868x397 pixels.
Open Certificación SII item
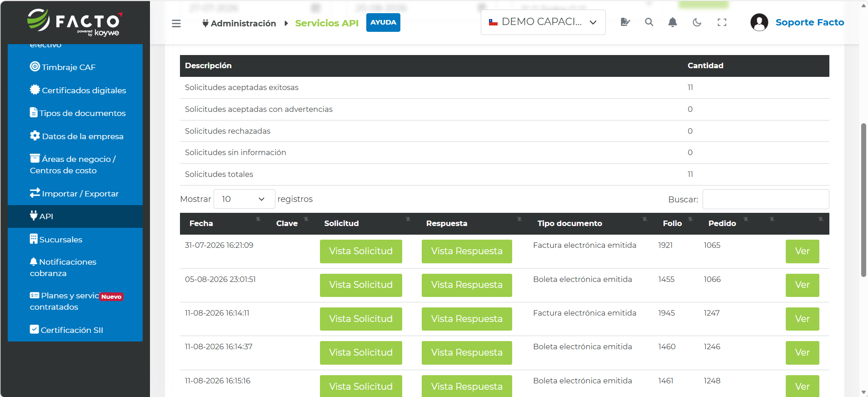(75, 330)
